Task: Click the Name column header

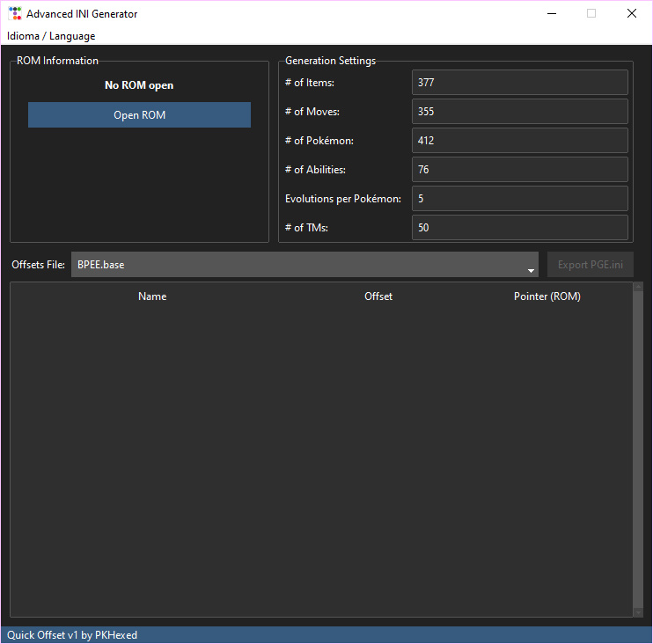Action: pos(152,296)
